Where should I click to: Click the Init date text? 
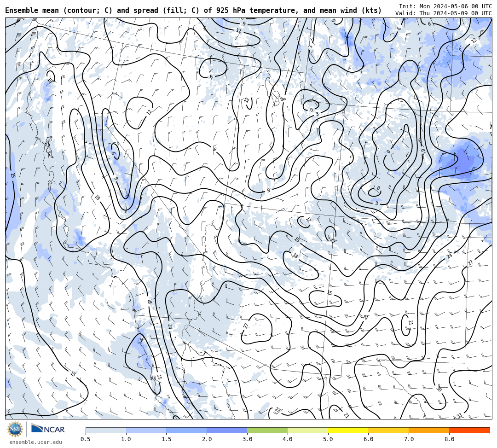point(445,6)
